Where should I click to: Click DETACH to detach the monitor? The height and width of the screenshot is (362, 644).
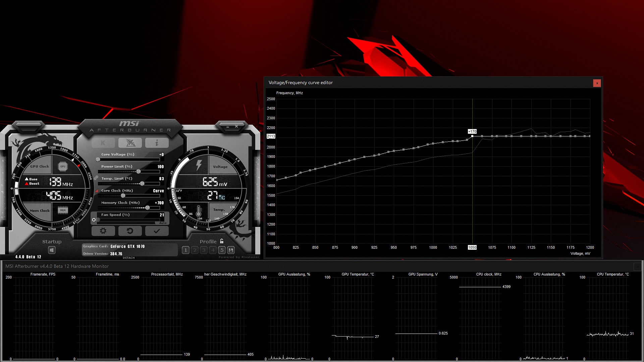[x=128, y=258]
